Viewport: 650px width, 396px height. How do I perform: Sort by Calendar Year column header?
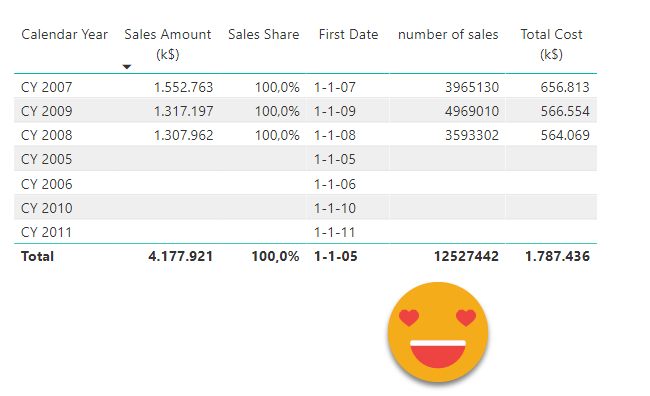click(64, 34)
